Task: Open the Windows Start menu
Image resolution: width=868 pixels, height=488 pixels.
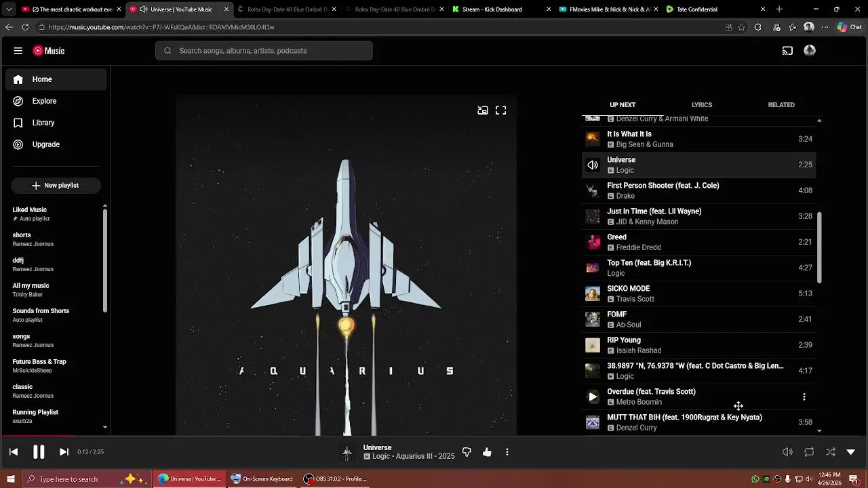Action: 10,479
